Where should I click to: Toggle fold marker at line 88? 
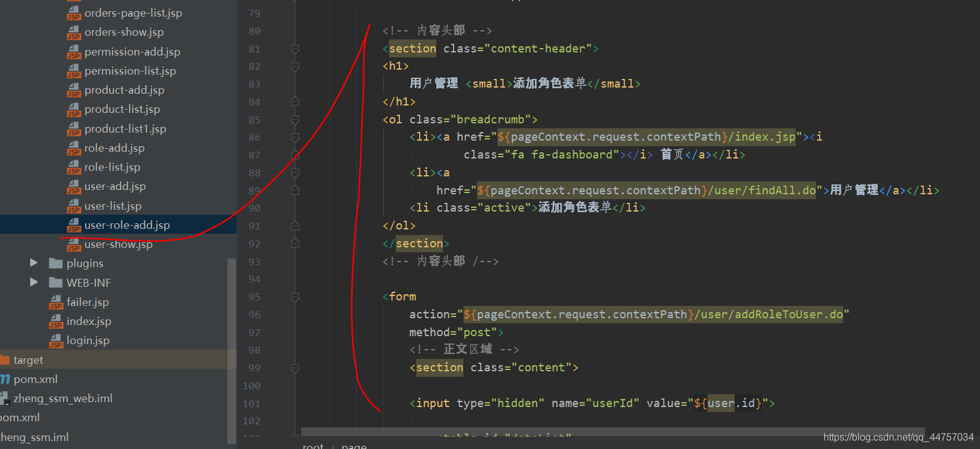pyautogui.click(x=295, y=173)
